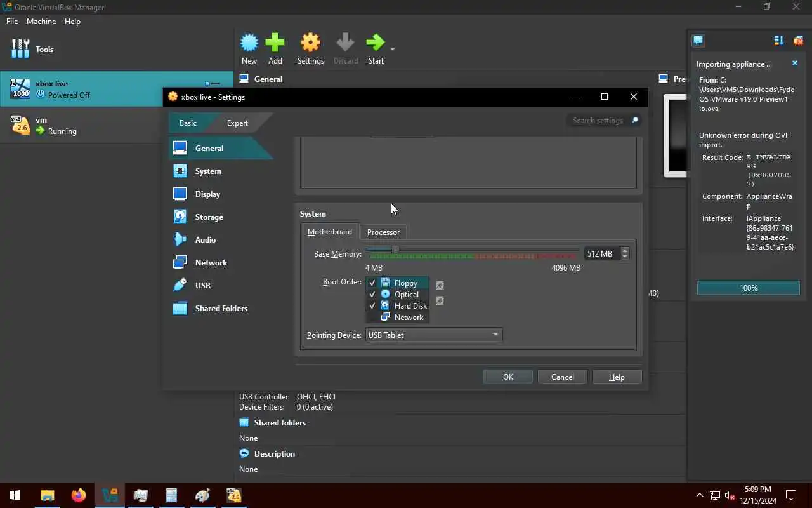812x508 pixels.
Task: Switch to Expert settings mode
Action: [237, 123]
